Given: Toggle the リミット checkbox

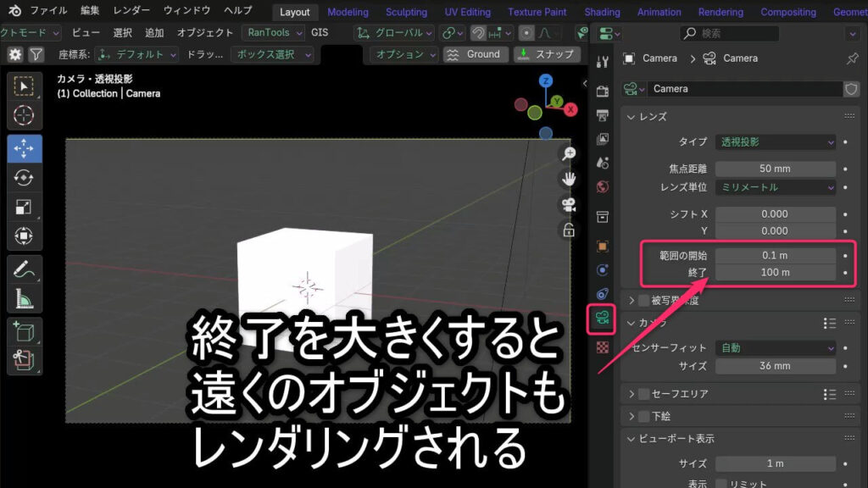Looking at the screenshot, I should [721, 484].
